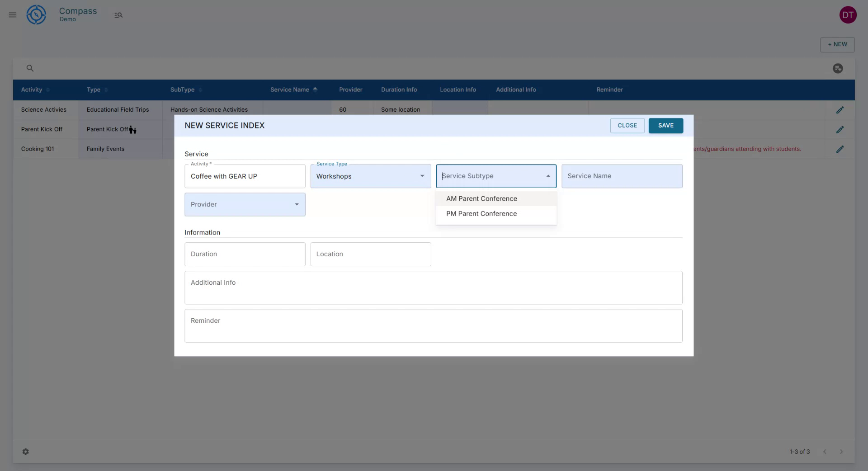
Task: Collapse the Service Subtype dropdown
Action: (x=547, y=176)
